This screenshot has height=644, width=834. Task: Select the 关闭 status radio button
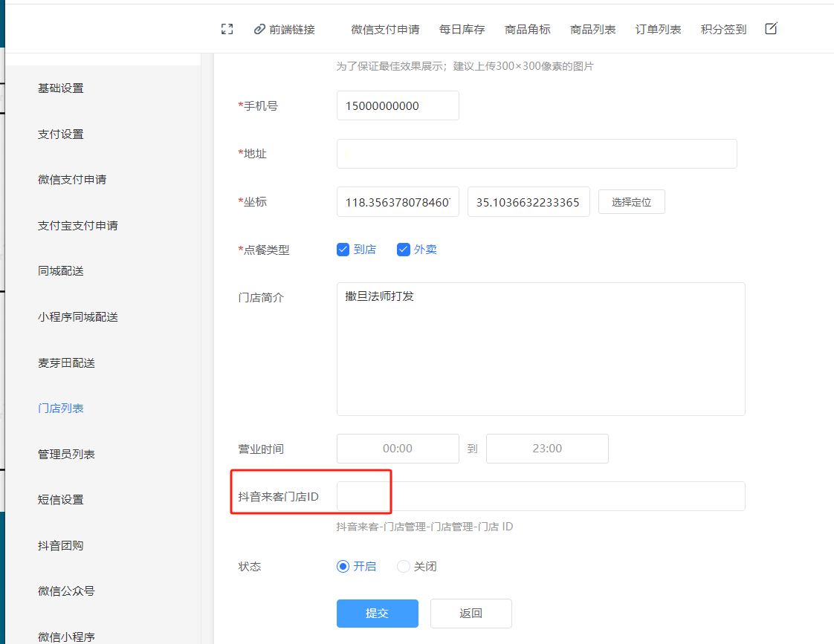click(x=404, y=566)
